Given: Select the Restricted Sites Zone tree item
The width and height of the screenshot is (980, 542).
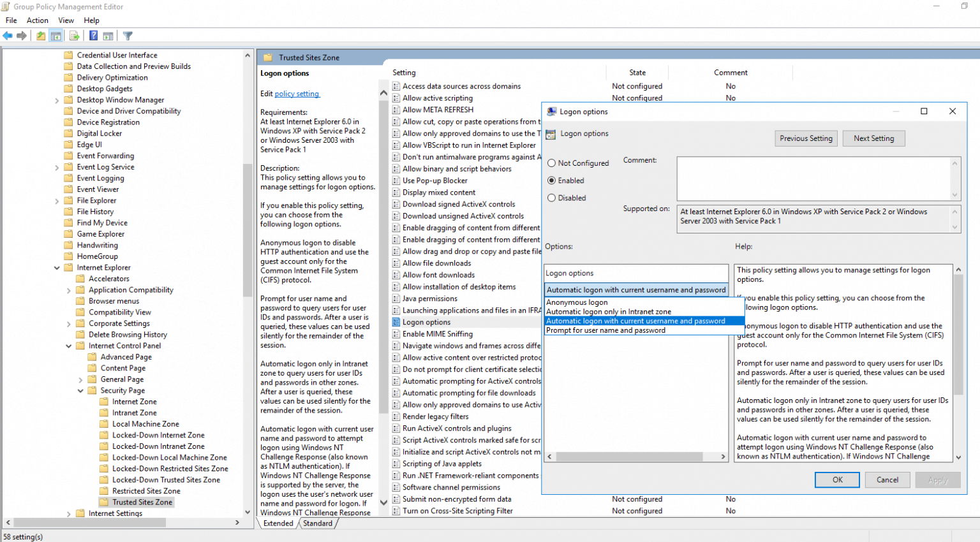Looking at the screenshot, I should pyautogui.click(x=146, y=491).
